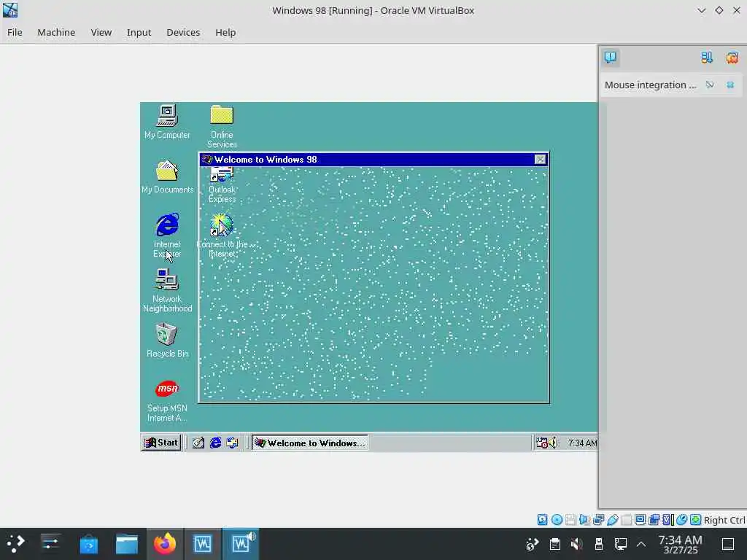
Task: Click the floppy disk status indicator
Action: 570,519
